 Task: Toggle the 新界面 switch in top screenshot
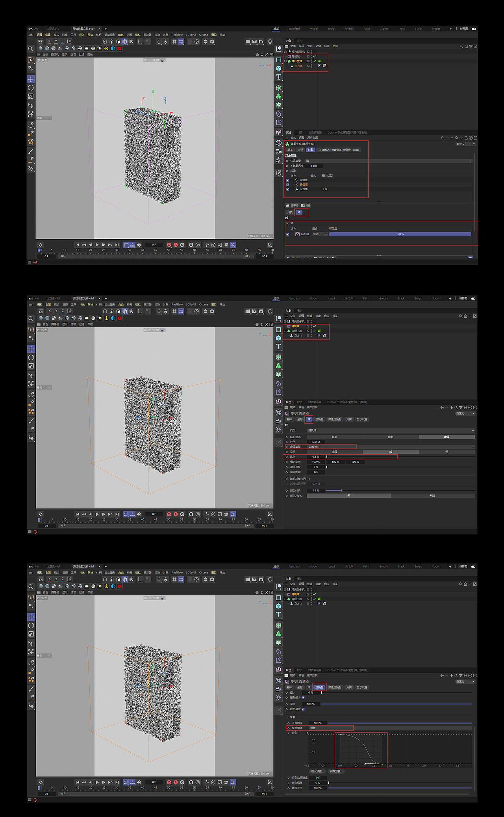click(x=474, y=29)
